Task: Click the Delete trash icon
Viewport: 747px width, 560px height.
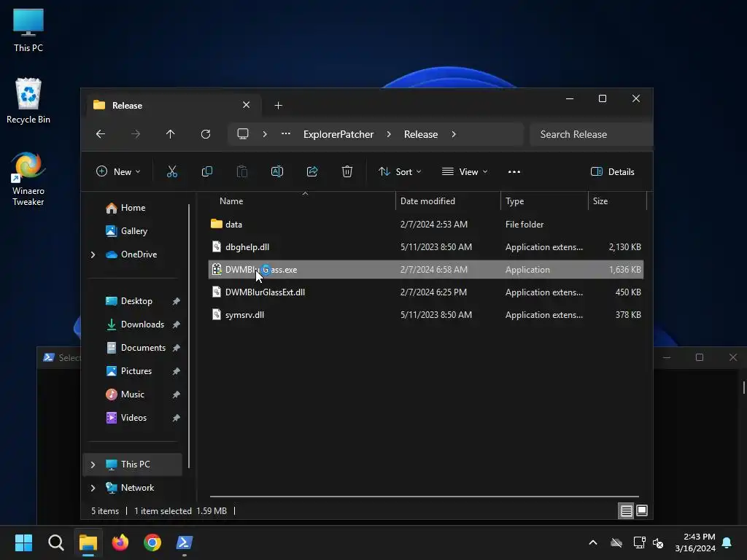Action: point(347,171)
